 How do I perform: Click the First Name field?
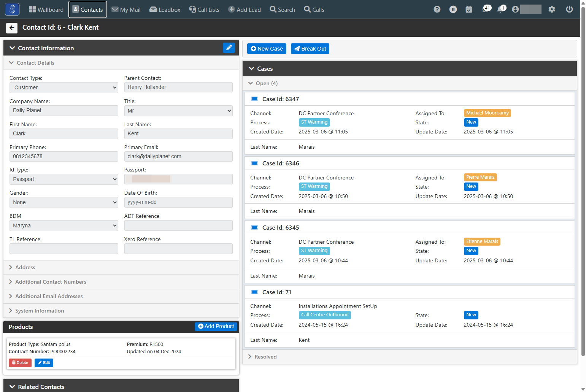click(64, 133)
